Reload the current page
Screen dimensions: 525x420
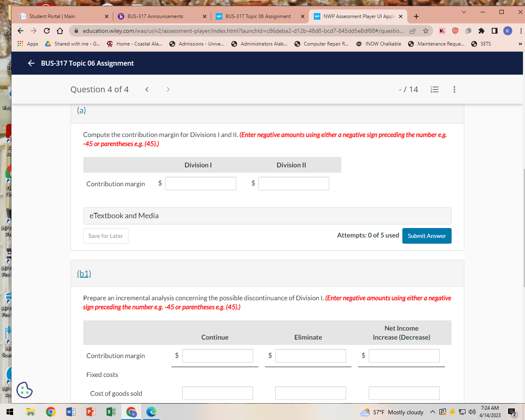pos(46,31)
